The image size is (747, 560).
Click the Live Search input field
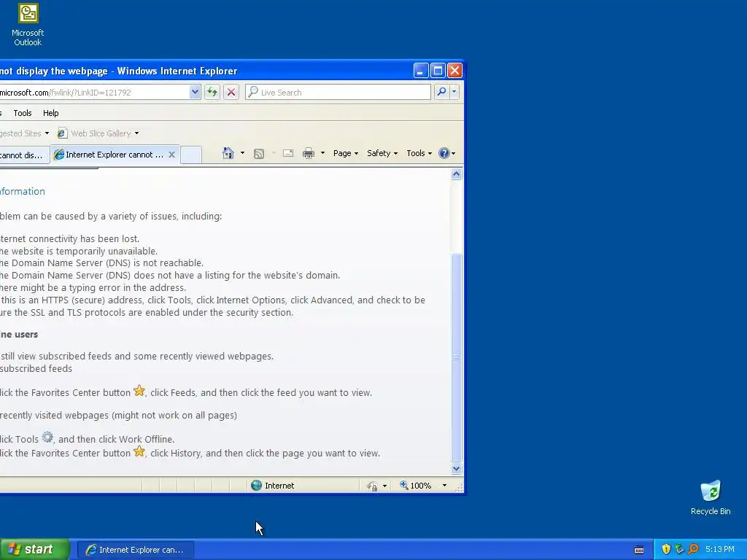[338, 92]
